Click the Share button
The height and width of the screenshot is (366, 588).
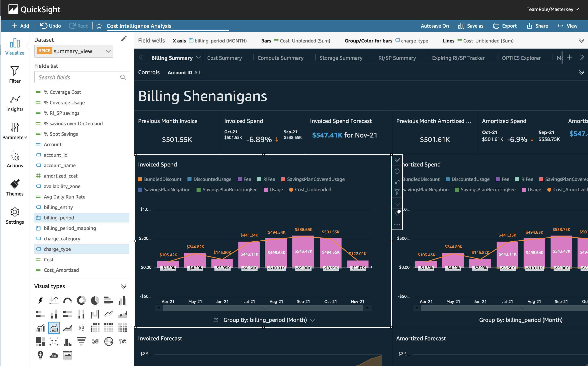pos(538,26)
